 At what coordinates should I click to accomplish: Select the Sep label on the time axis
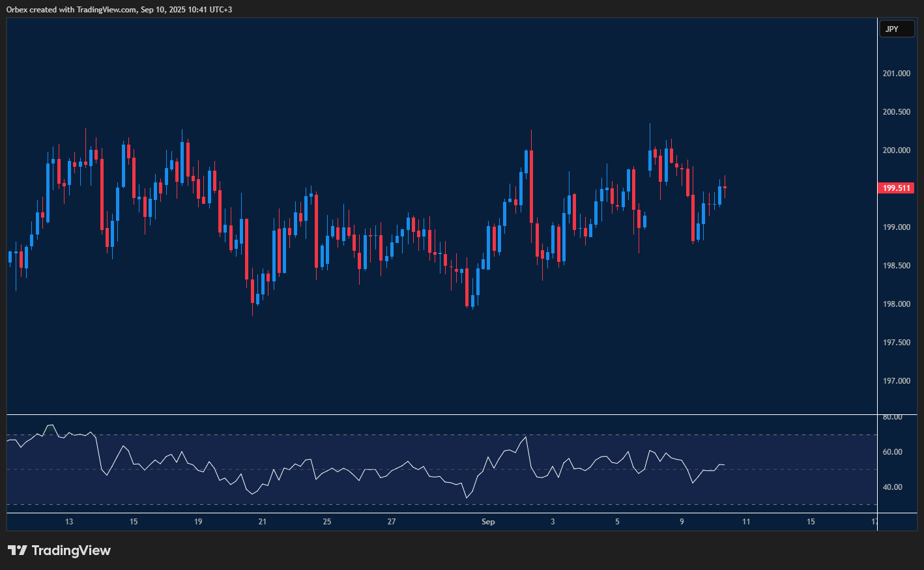pyautogui.click(x=488, y=521)
